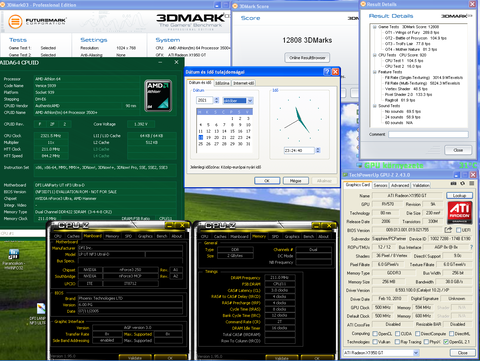
Task: Click the Mégse button in the date dialog
Action: coord(295,181)
